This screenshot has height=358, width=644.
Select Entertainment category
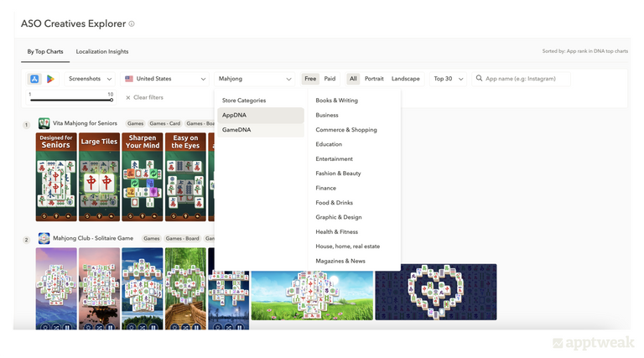(x=335, y=159)
